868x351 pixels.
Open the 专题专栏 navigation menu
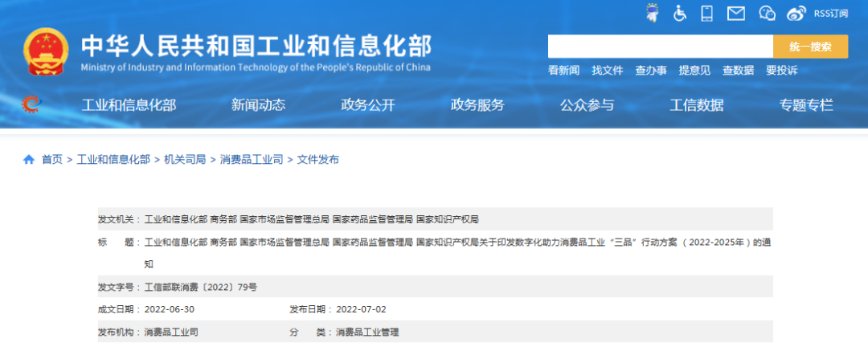pos(806,104)
